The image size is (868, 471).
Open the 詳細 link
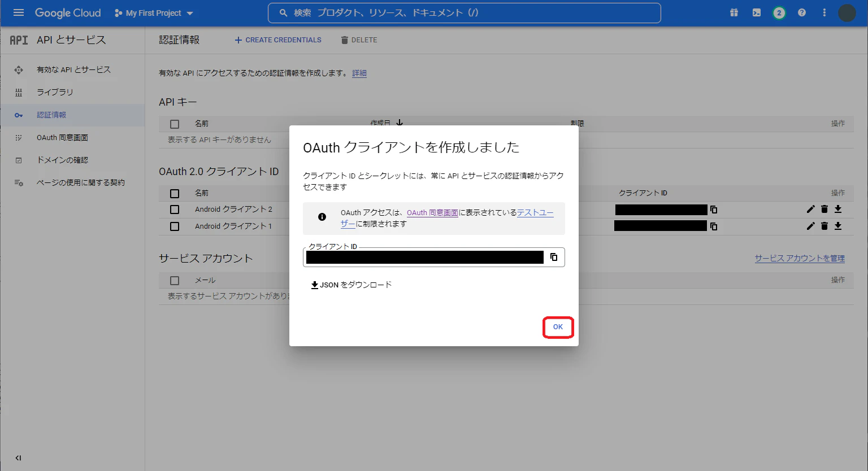[359, 73]
